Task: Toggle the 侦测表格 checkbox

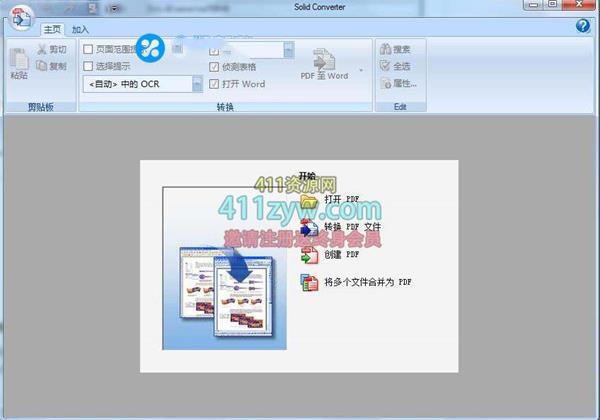Action: [214, 66]
